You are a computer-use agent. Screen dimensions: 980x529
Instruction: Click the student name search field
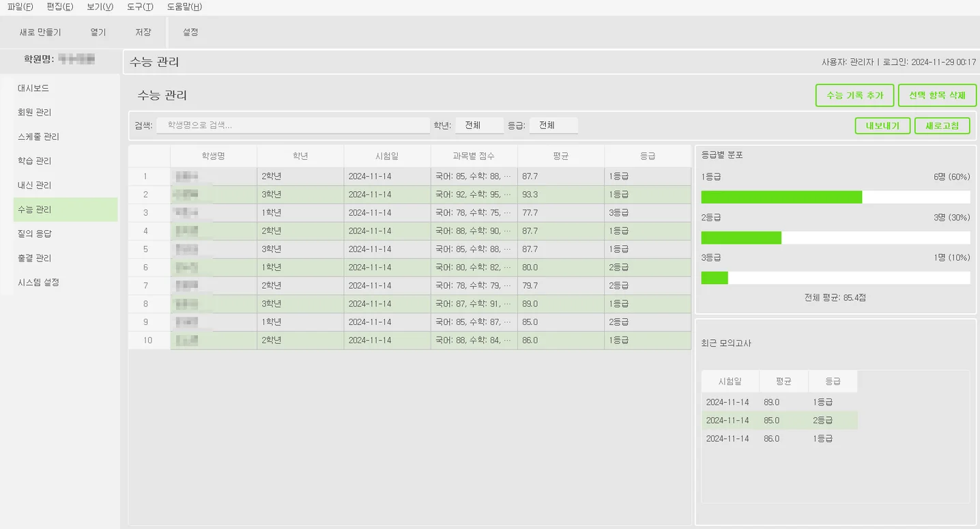point(293,126)
